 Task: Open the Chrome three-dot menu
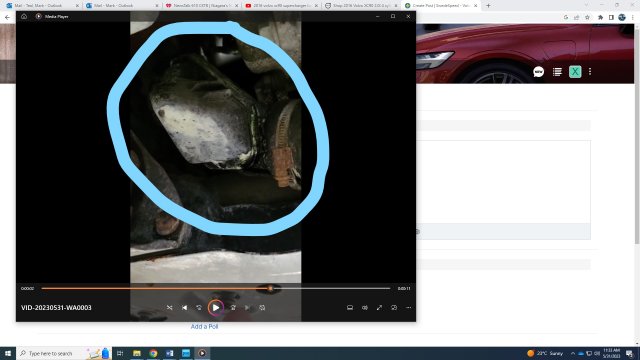coord(633,18)
